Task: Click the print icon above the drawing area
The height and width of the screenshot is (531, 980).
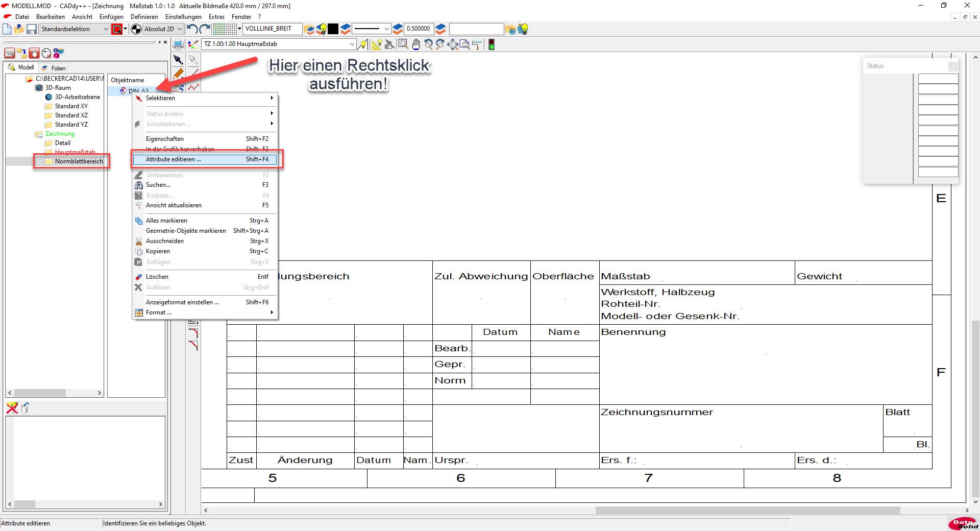Action: point(178,44)
